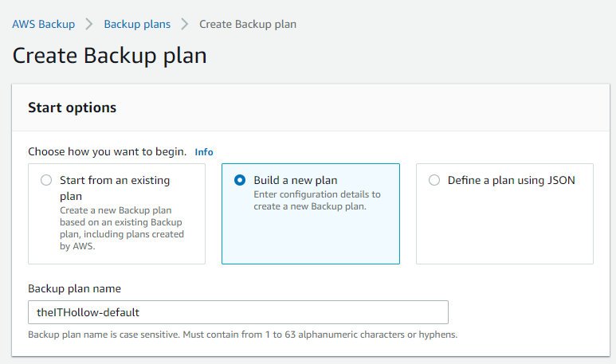
Task: Focus the Backup plan name input field
Action: click(237, 312)
